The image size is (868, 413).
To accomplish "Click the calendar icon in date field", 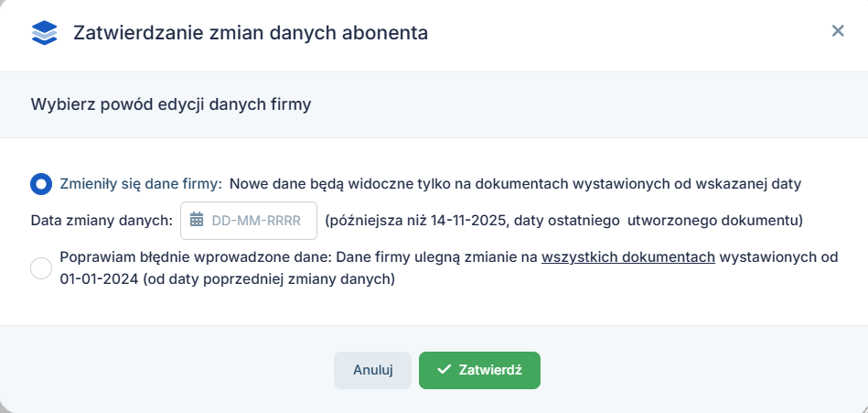I will coord(196,220).
